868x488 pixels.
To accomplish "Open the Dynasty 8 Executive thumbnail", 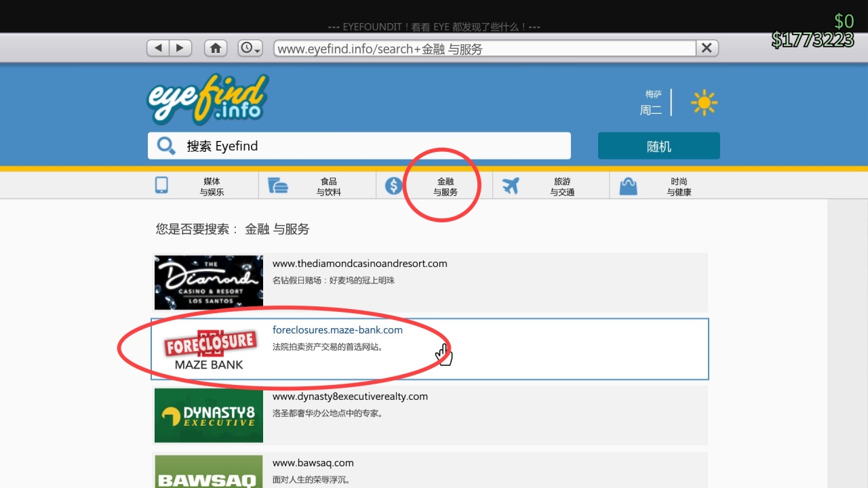I will (209, 415).
